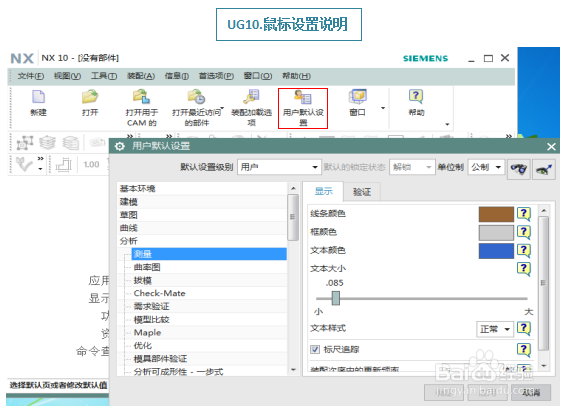
Task: Click the binoculars search icon in dialog
Action: 519,168
